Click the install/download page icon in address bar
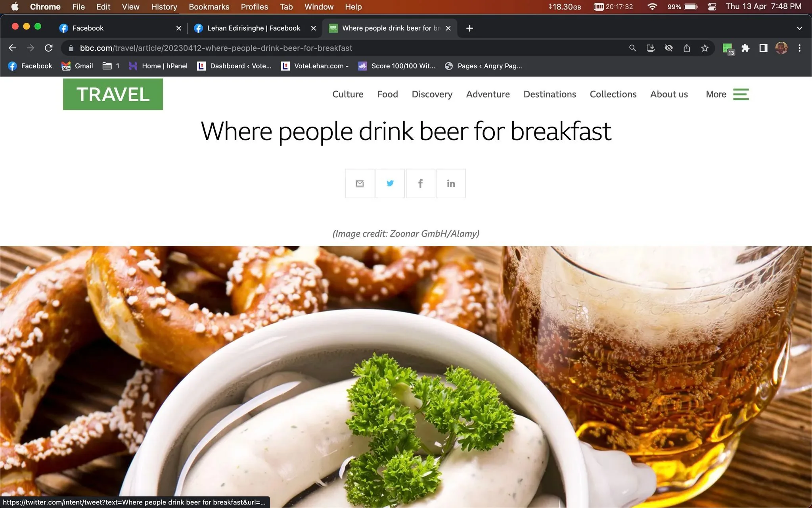 [651, 48]
